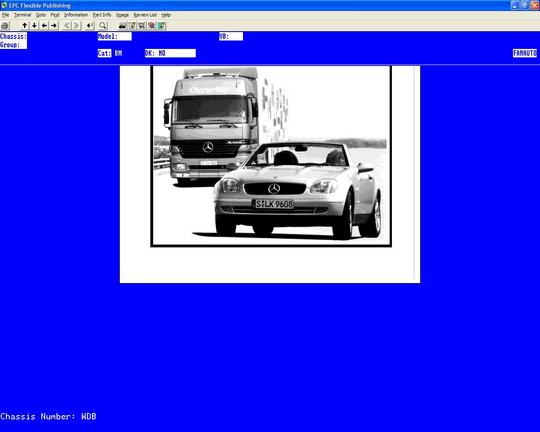Open the File menu
The height and width of the screenshot is (432, 540).
(x=6, y=15)
